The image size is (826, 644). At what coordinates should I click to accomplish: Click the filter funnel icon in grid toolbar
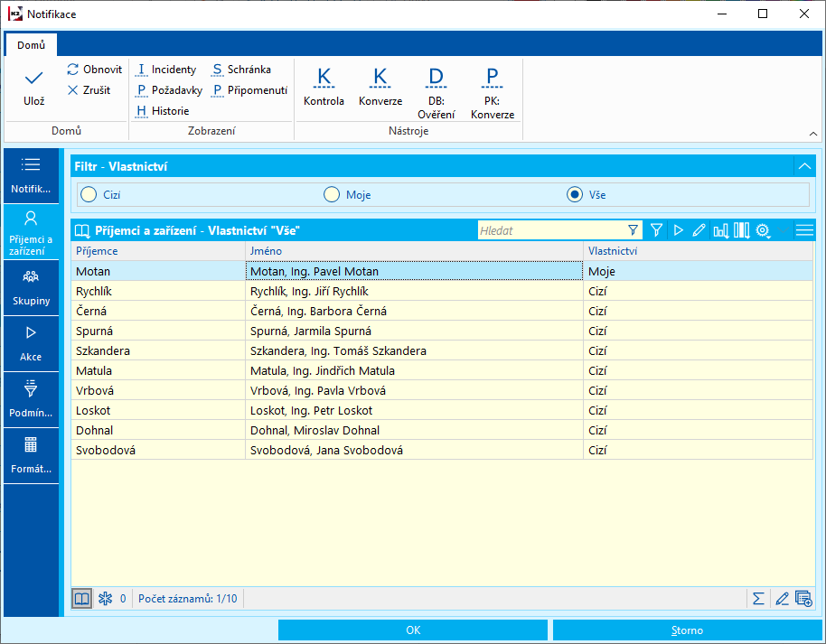tap(656, 230)
